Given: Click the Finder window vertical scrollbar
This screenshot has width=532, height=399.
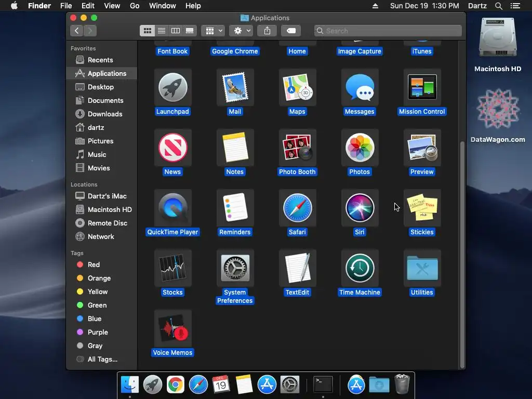Looking at the screenshot, I should [462, 255].
